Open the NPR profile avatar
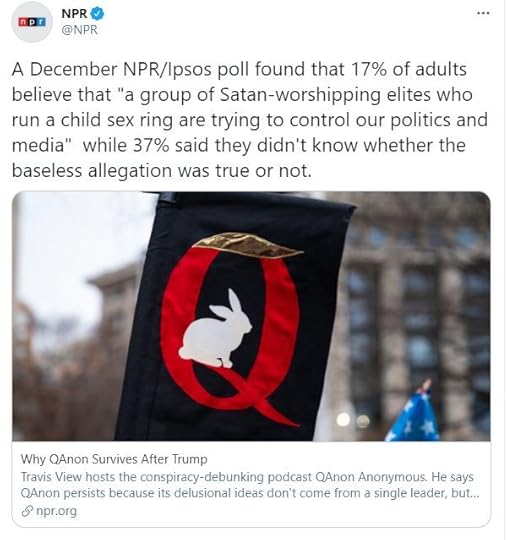 pyautogui.click(x=32, y=22)
